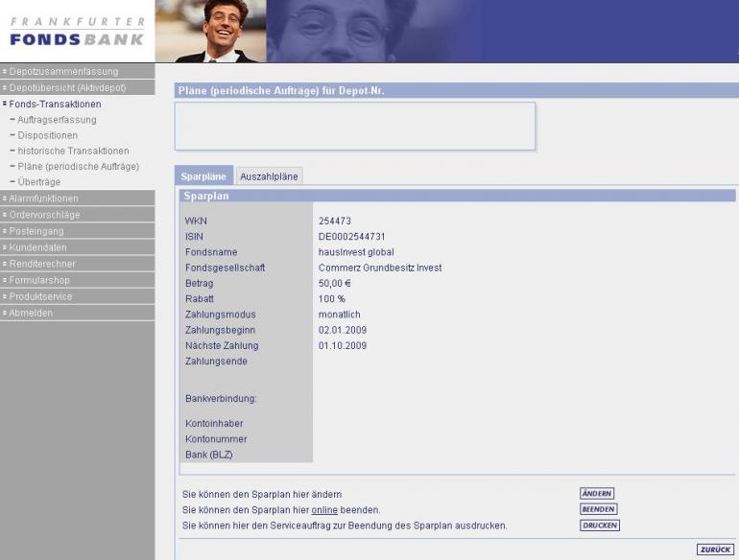
Task: Select Pläne (periodische Aufträge) submenu
Action: click(x=79, y=166)
